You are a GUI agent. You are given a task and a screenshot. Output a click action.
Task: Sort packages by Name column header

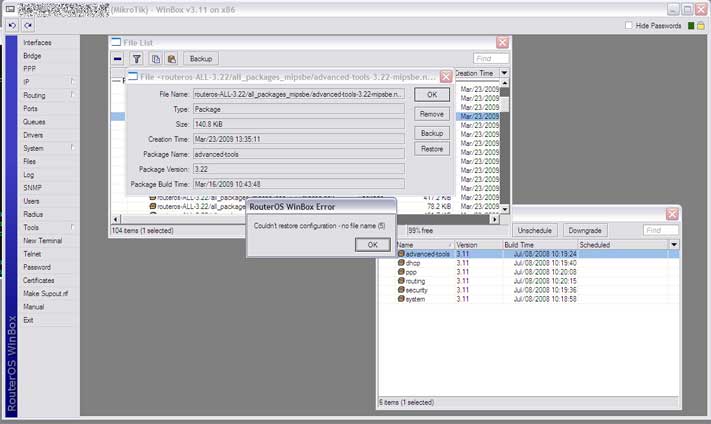[x=424, y=245]
